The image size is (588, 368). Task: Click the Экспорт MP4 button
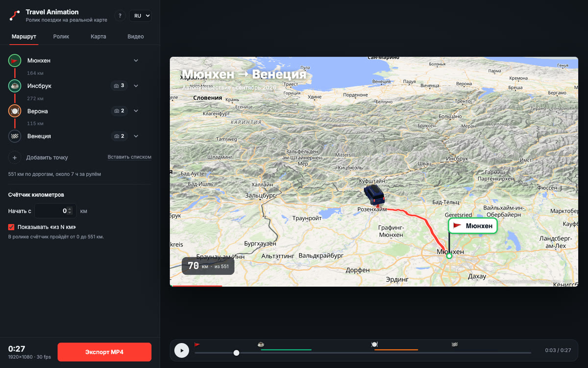point(104,352)
